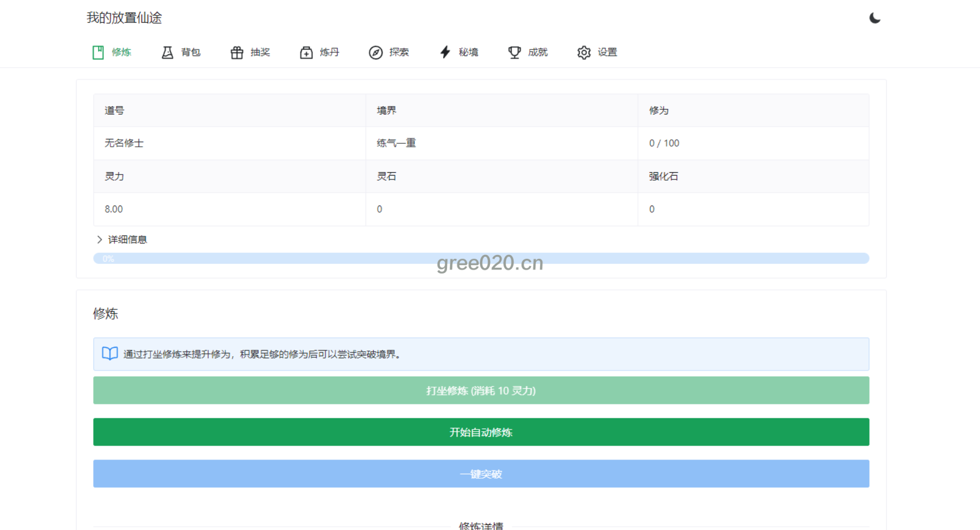Click the cultivation (修炼) book icon
Viewport: 980px width, 530px height.
pos(98,52)
